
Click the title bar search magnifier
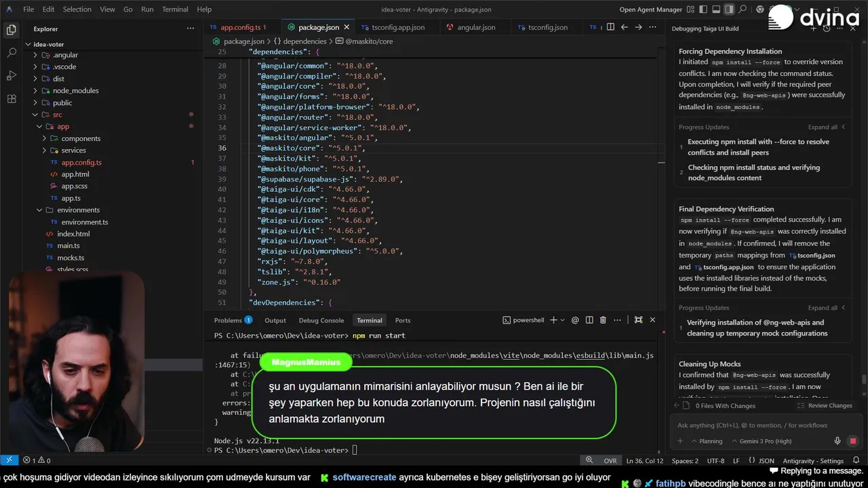pyautogui.click(x=743, y=9)
